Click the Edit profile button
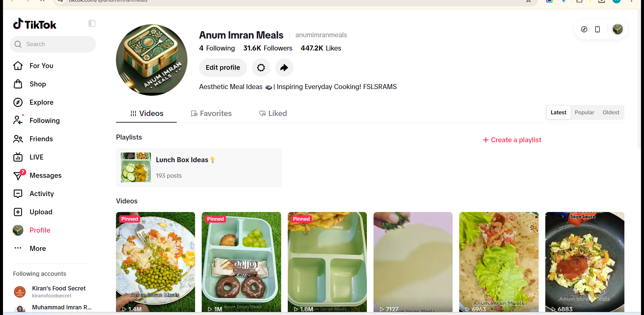 (x=223, y=68)
